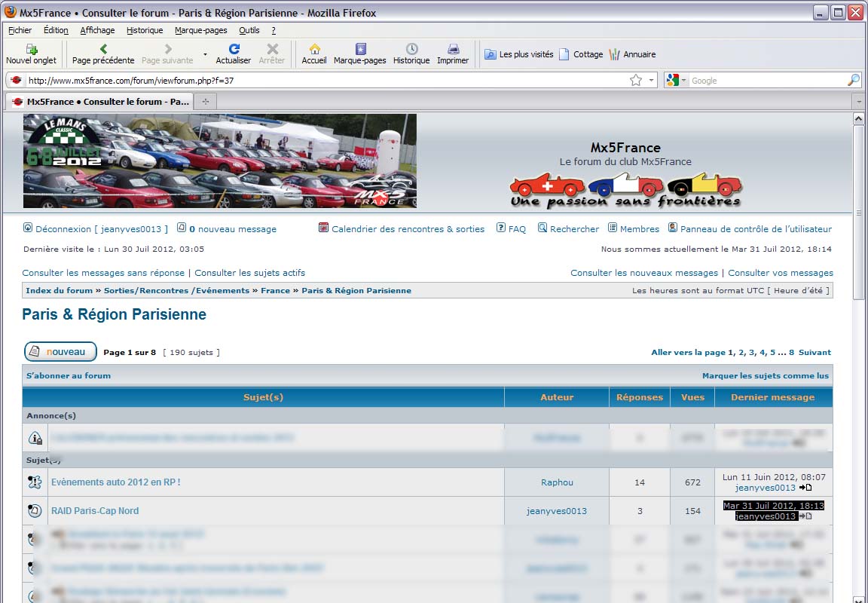Image resolution: width=868 pixels, height=603 pixels.
Task: Open France breadcrumb link
Action: (275, 291)
